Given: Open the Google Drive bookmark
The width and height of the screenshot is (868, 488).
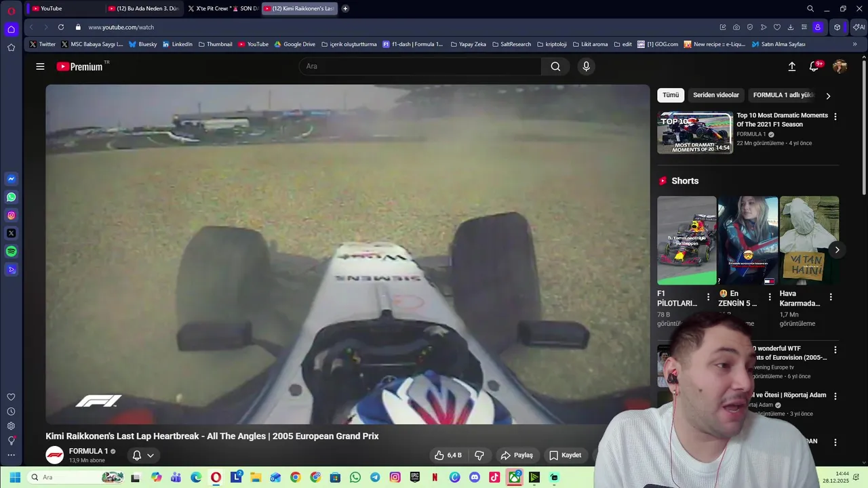Looking at the screenshot, I should coord(294,44).
